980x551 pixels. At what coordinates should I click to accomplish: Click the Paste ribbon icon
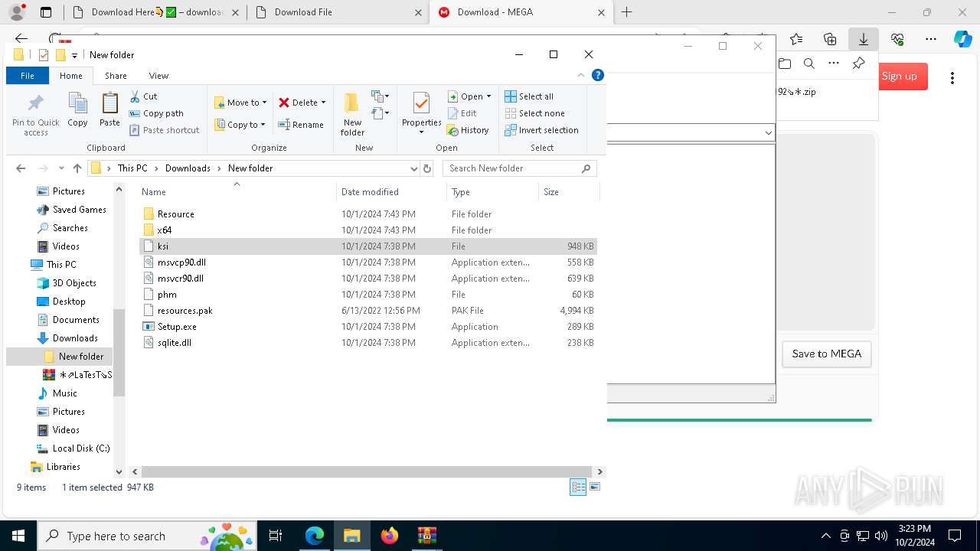pos(109,109)
